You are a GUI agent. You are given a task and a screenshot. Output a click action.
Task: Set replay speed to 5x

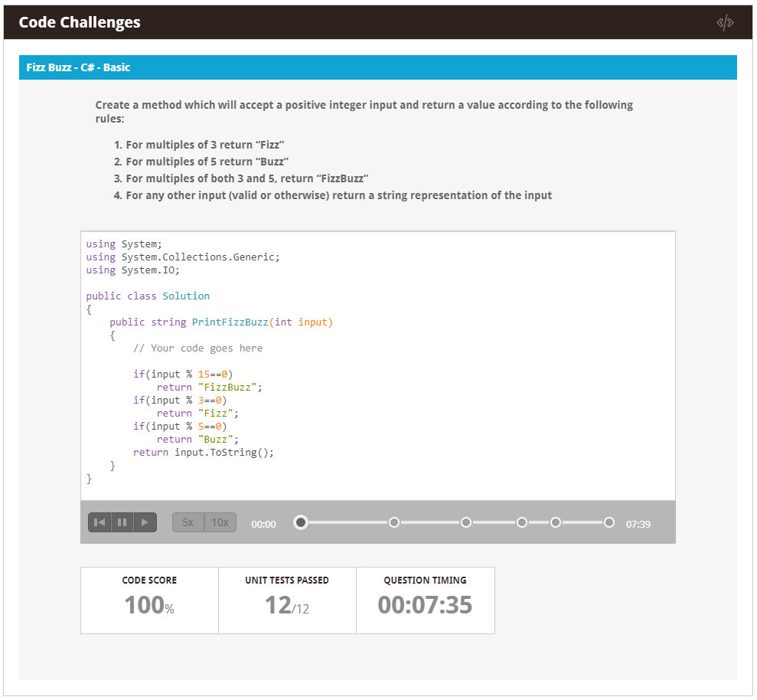(188, 522)
